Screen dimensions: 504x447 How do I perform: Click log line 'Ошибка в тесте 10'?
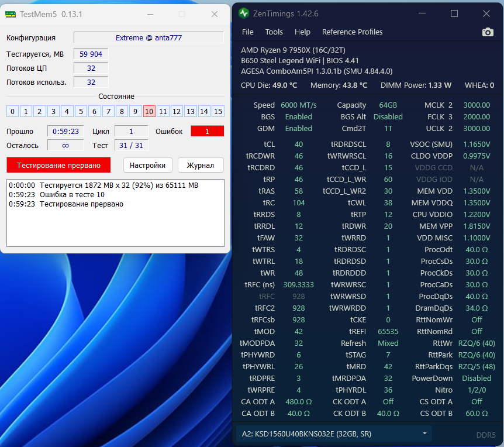point(72,195)
